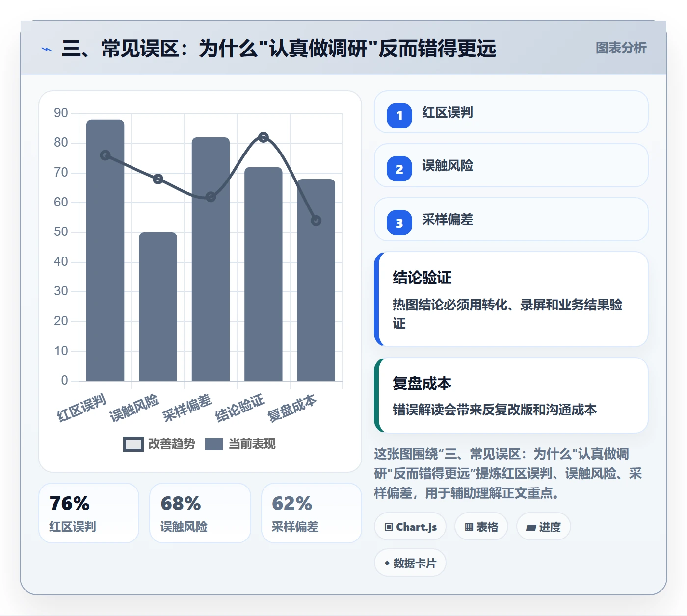Click the 采样偏差 bar in the chart
Image resolution: width=687 pixels, height=616 pixels.
pyautogui.click(x=211, y=259)
